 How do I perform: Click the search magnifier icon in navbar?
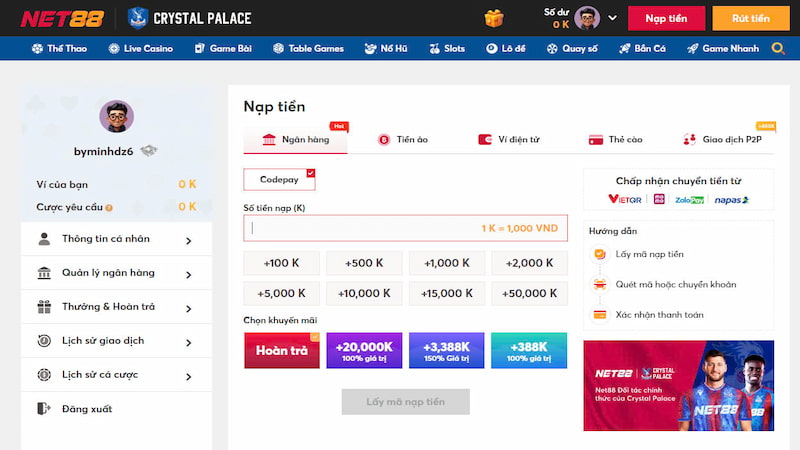778,48
